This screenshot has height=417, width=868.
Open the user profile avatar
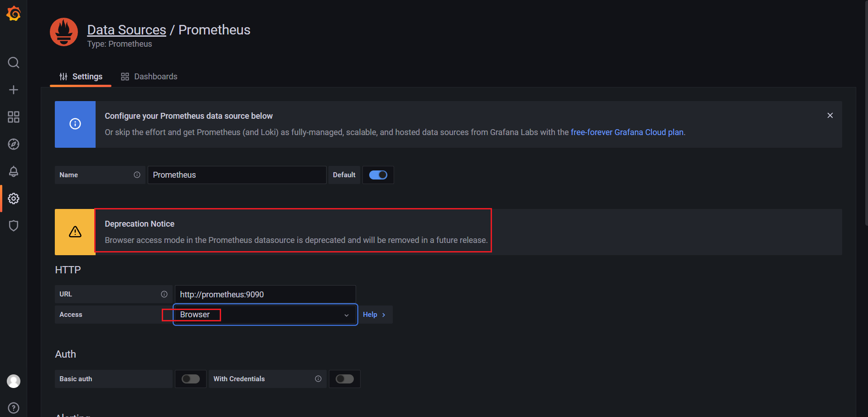(14, 381)
